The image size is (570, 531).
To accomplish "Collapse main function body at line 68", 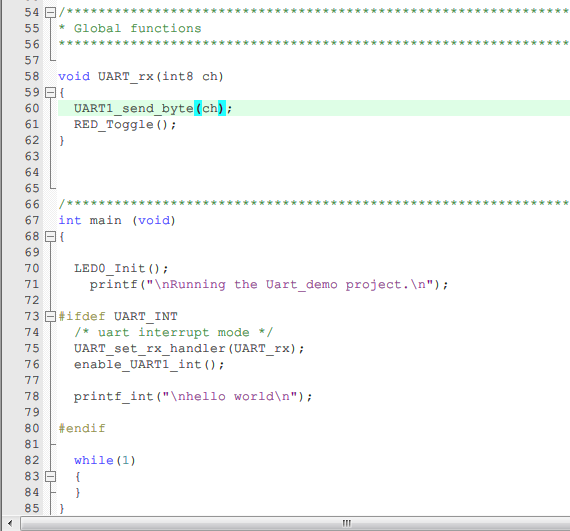I will click(x=50, y=237).
